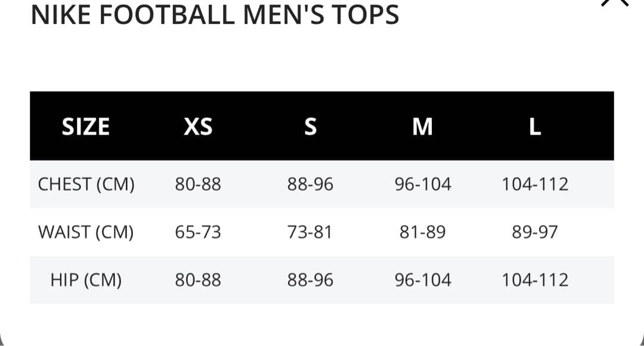Screen dimensions: 644x346
Task: Select the M chest measurement 96-104
Action: coord(423,184)
